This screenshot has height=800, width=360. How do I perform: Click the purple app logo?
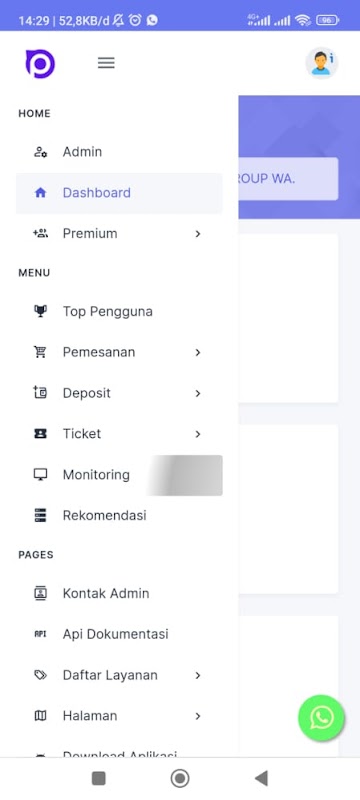[40, 64]
